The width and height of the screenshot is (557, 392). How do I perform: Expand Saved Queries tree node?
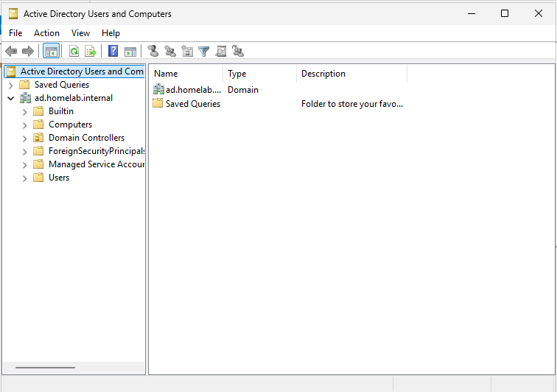coord(11,85)
